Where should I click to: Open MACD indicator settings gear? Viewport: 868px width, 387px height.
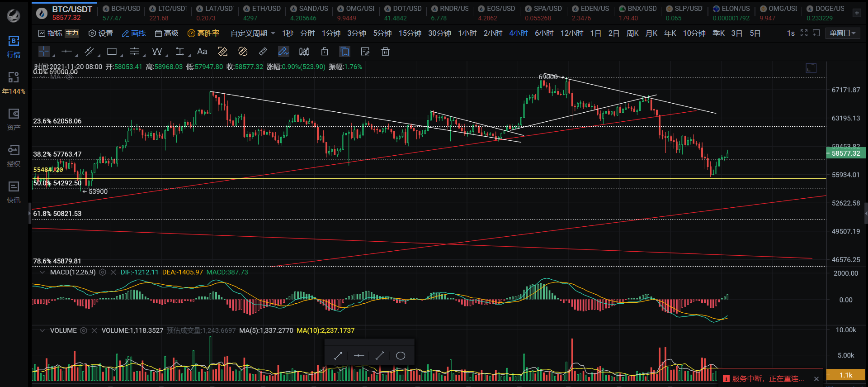coord(103,272)
